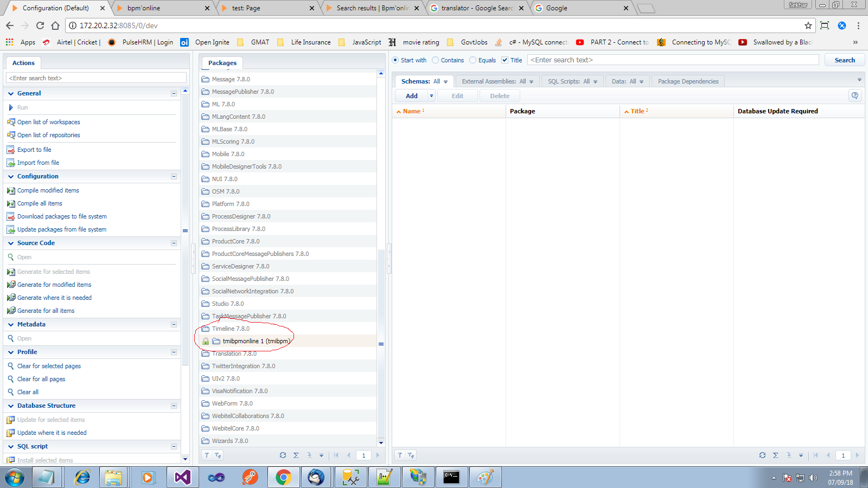
Task: Collapse the Metadata section
Action: coord(174,324)
